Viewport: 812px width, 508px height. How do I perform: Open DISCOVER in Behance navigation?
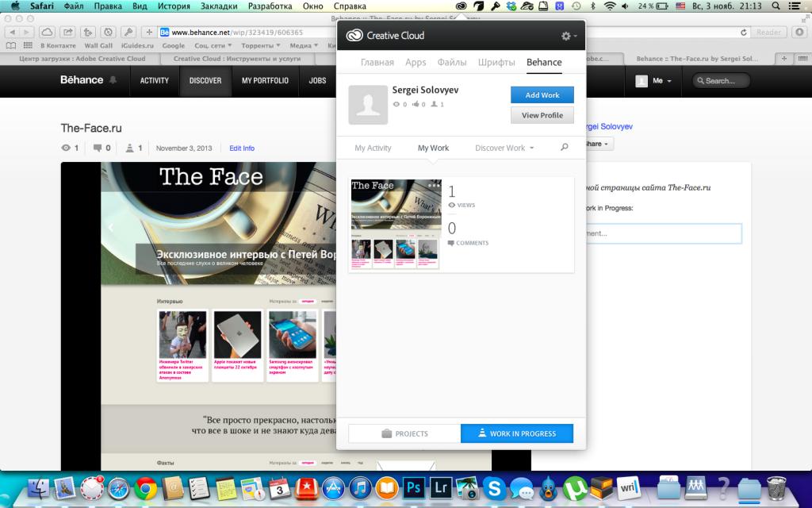click(x=205, y=80)
